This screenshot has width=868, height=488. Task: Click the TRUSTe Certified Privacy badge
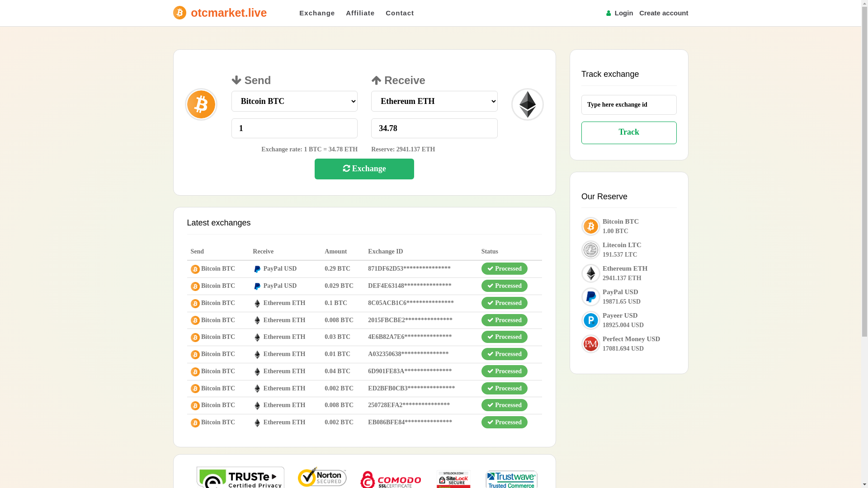(241, 477)
